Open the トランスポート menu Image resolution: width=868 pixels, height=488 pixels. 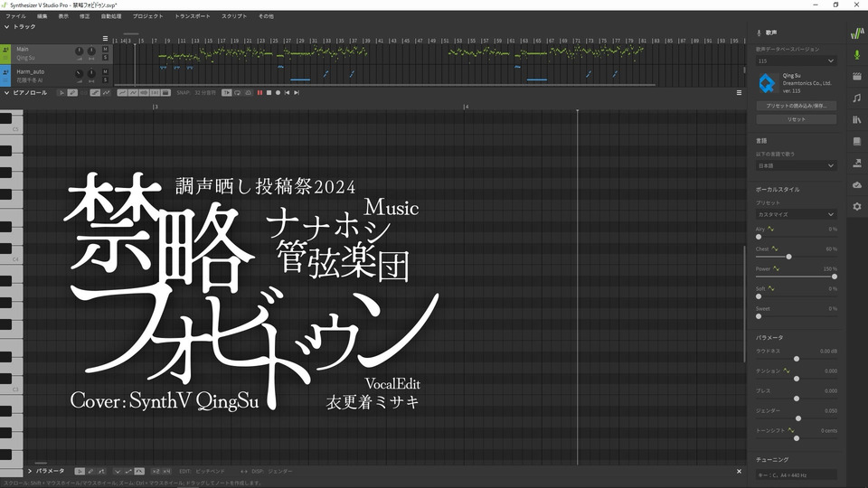pos(193,16)
